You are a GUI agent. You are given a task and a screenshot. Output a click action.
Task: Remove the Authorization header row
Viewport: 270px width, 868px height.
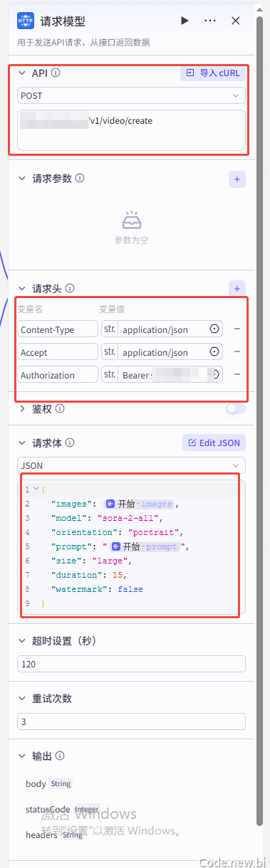(x=237, y=374)
